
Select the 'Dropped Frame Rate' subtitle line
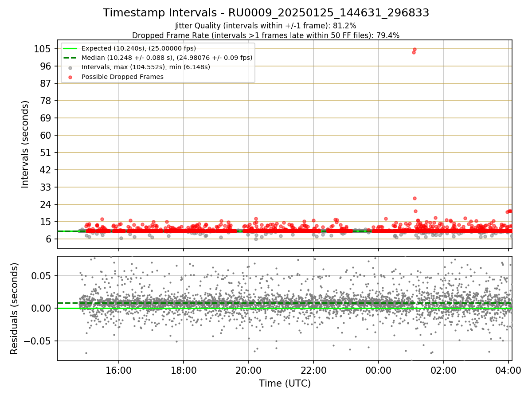tap(266, 35)
